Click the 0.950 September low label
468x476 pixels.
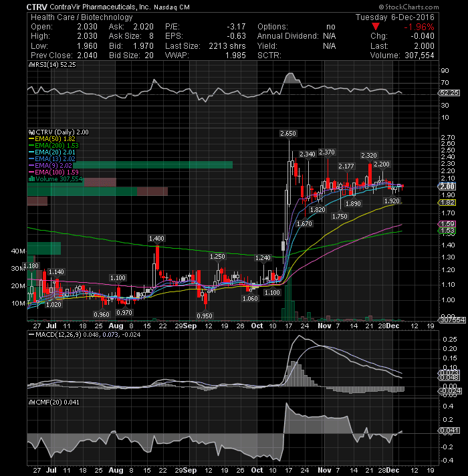point(205,316)
